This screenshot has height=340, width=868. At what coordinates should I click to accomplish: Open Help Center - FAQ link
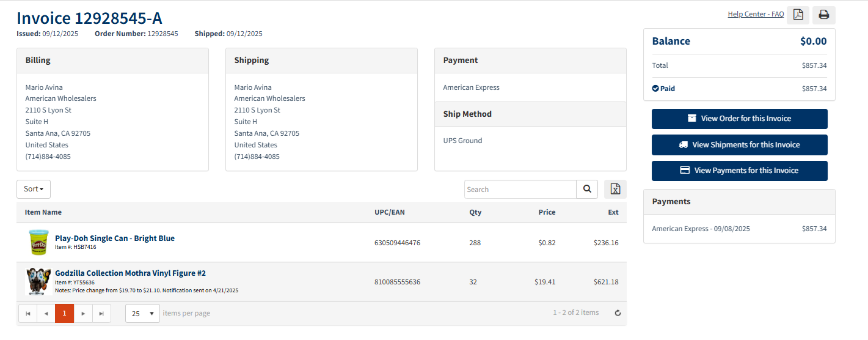pos(755,14)
